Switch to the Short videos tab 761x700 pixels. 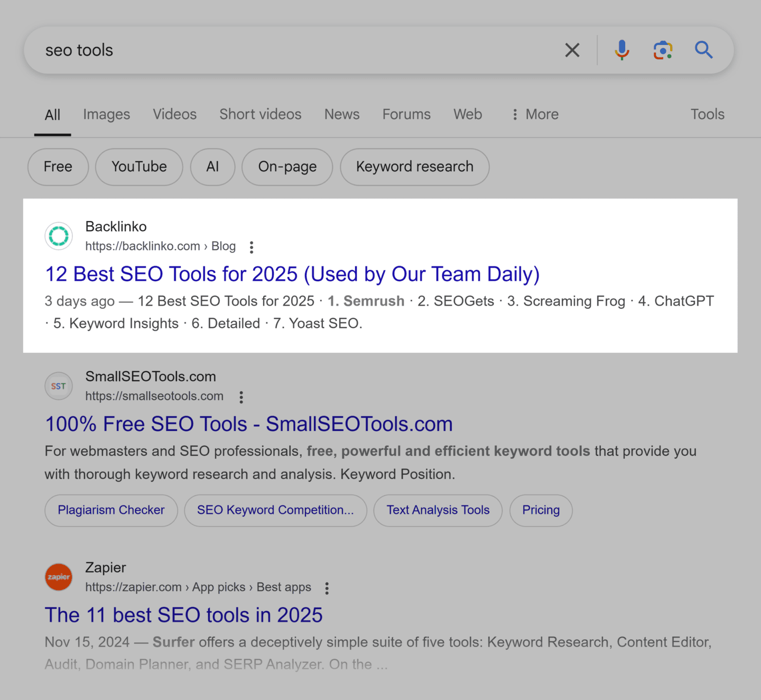click(260, 114)
